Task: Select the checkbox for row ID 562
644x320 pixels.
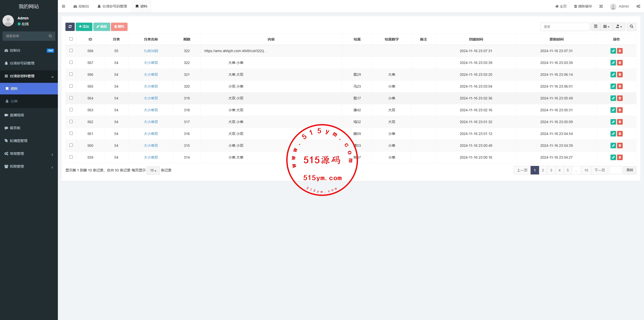Action: (71, 122)
